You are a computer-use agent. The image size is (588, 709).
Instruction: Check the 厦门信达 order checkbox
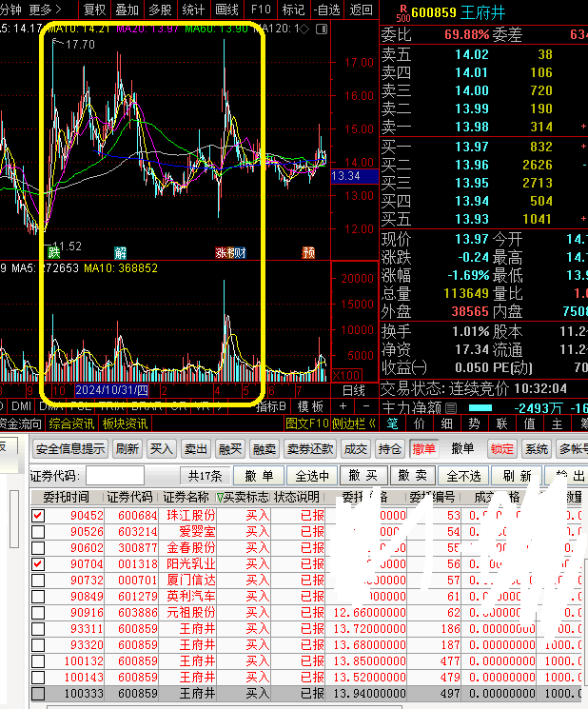pos(38,581)
